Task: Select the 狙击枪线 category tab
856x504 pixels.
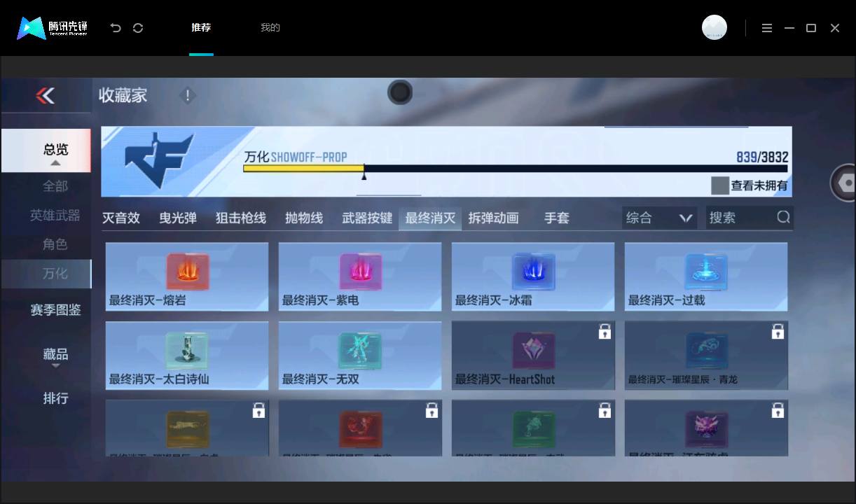Action: pos(241,218)
